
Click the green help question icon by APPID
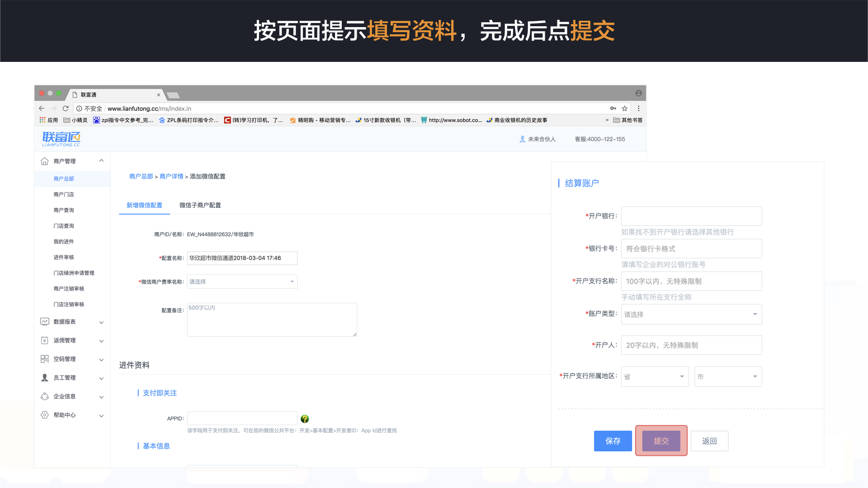click(x=305, y=419)
